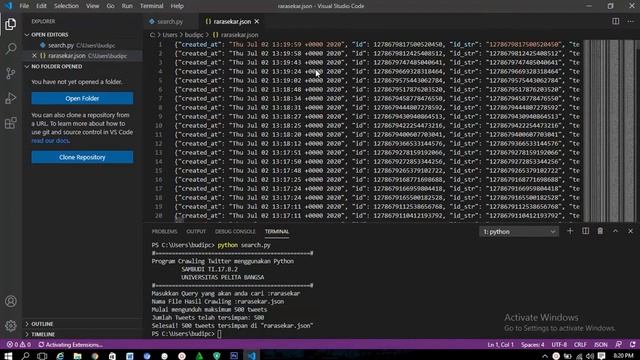Open the terminal selector dropdown '1: python'
The height and width of the screenshot is (360, 640).
pos(518,231)
